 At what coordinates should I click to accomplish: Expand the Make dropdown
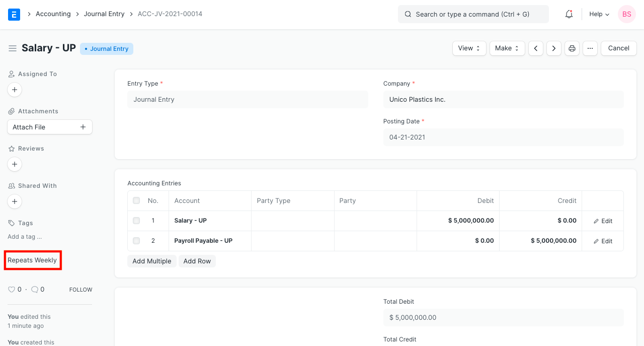[x=507, y=48]
